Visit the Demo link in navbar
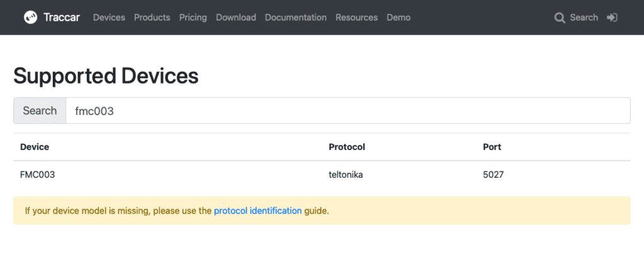Screen dimensions: 644x260 [x=398, y=17]
